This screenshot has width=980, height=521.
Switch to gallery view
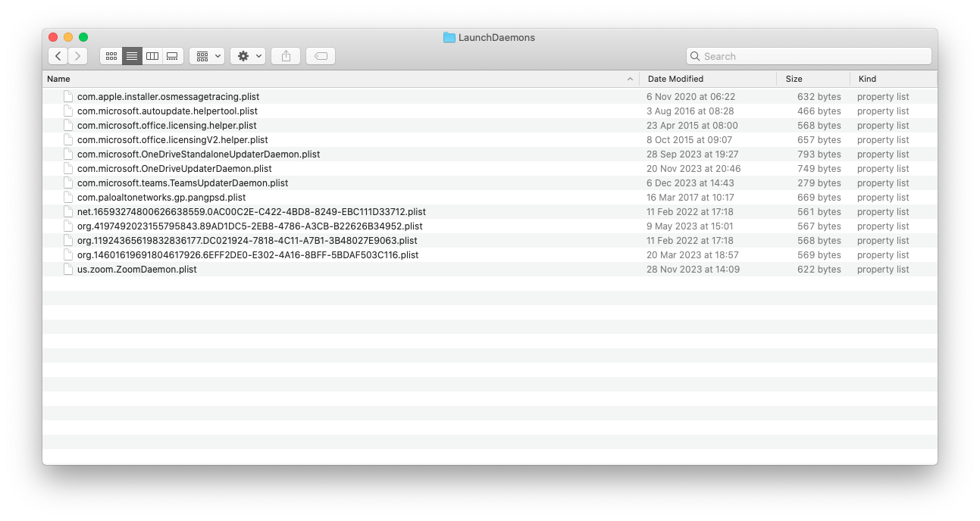pyautogui.click(x=172, y=55)
